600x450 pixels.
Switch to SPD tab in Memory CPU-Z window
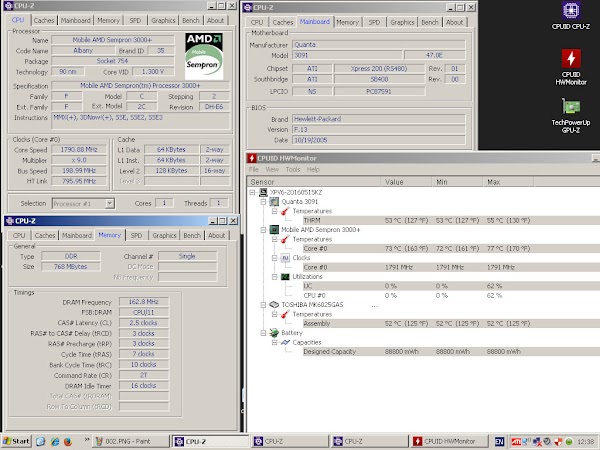pos(136,235)
